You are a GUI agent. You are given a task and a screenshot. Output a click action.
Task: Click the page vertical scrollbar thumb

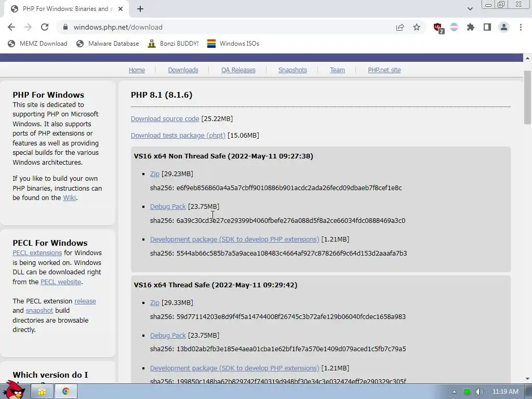528,97
